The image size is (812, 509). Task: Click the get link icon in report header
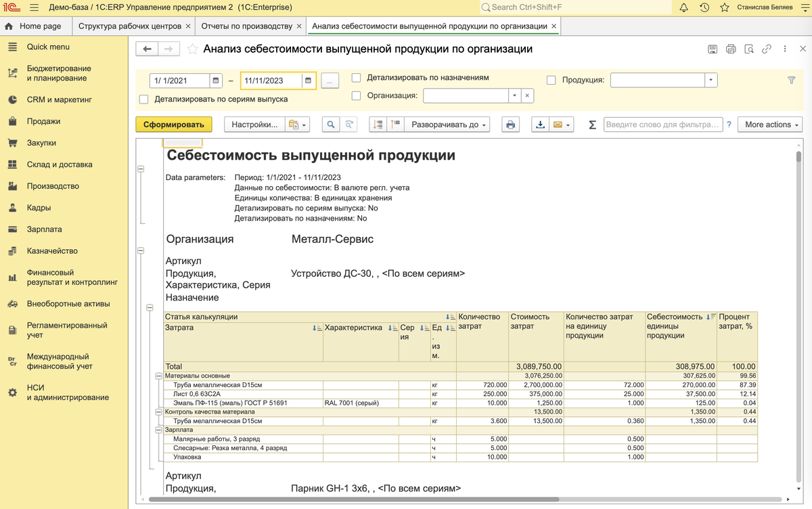(767, 48)
